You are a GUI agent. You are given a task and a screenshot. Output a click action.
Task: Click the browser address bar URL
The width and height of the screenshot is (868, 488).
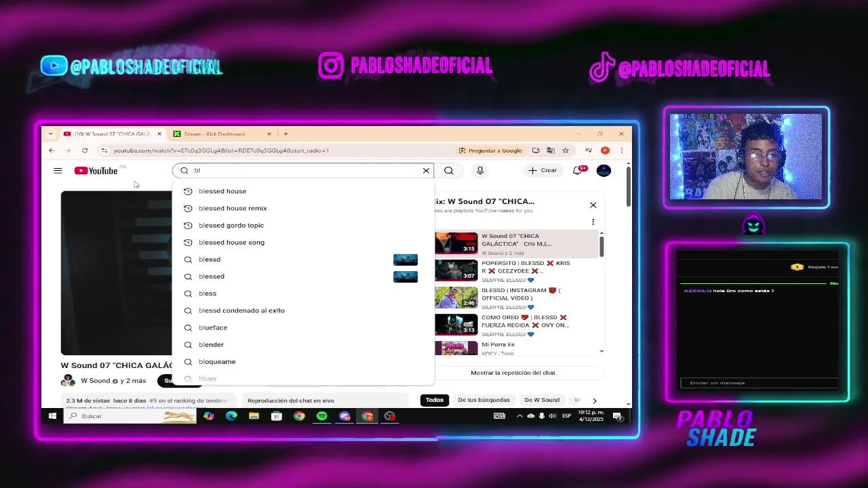[221, 150]
